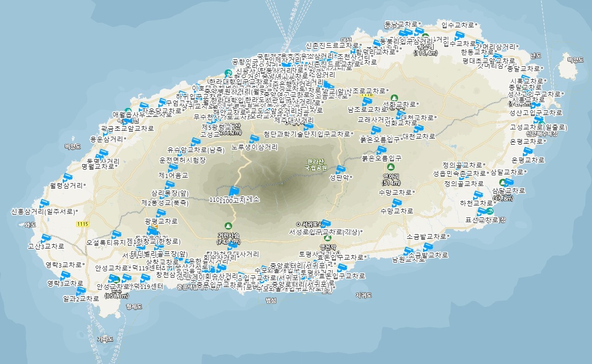
Task: Click the 성판악 CCTV camera icon
Action: tap(341, 169)
